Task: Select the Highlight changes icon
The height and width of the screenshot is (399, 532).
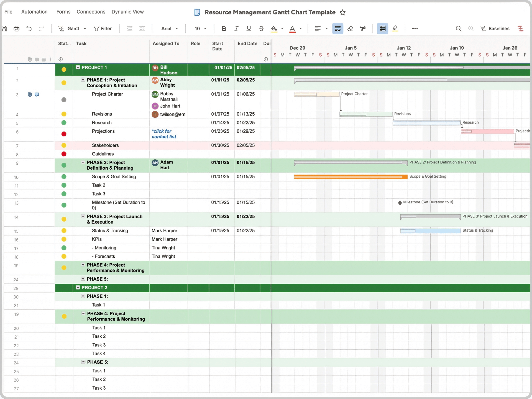Action: click(x=395, y=29)
